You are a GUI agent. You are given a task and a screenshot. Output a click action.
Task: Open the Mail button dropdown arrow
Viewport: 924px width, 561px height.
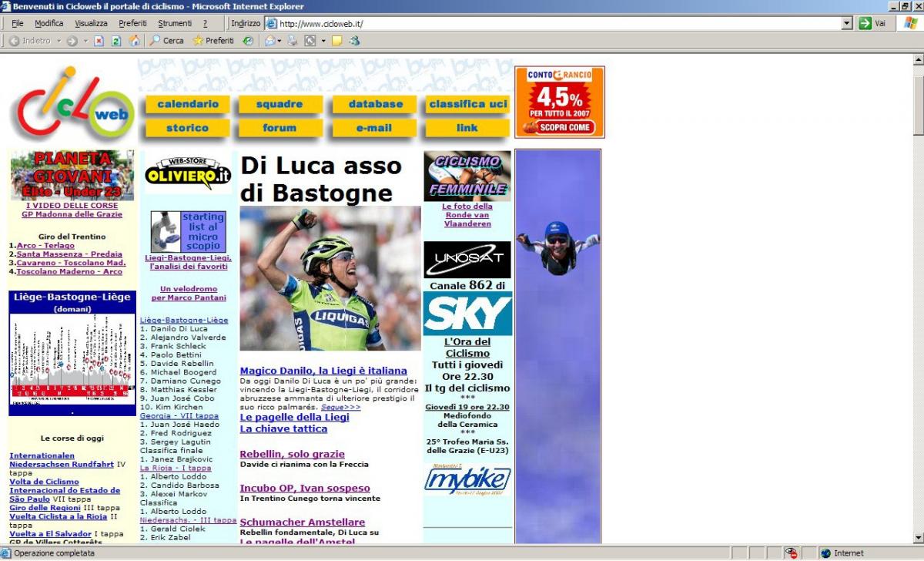coord(280,41)
